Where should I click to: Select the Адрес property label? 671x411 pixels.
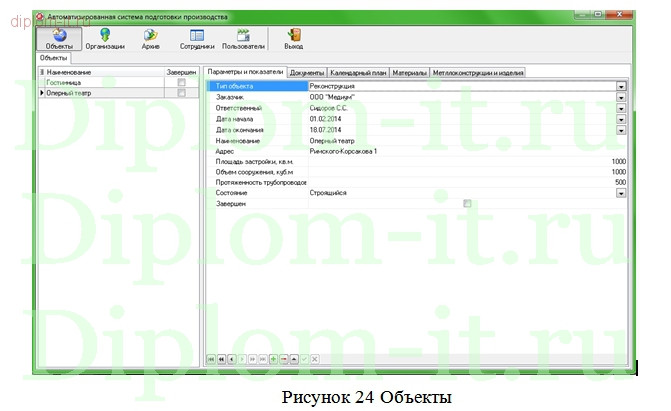pos(225,151)
